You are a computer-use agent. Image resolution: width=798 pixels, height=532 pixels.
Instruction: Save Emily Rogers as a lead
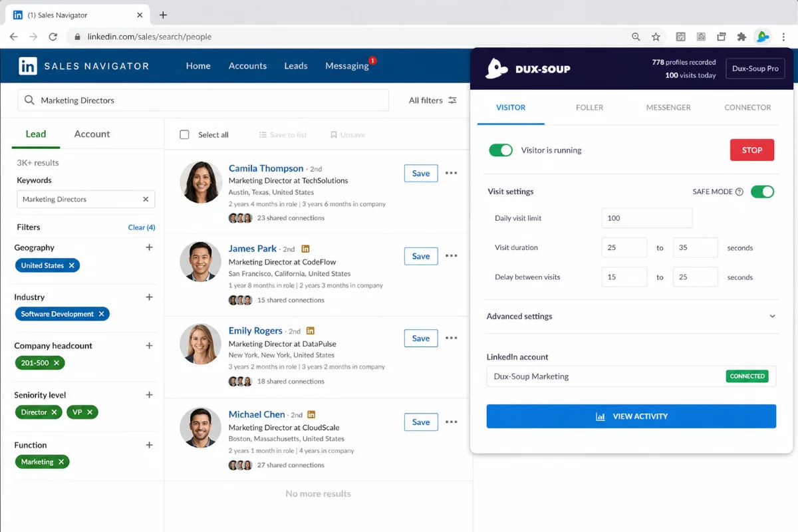pyautogui.click(x=421, y=338)
